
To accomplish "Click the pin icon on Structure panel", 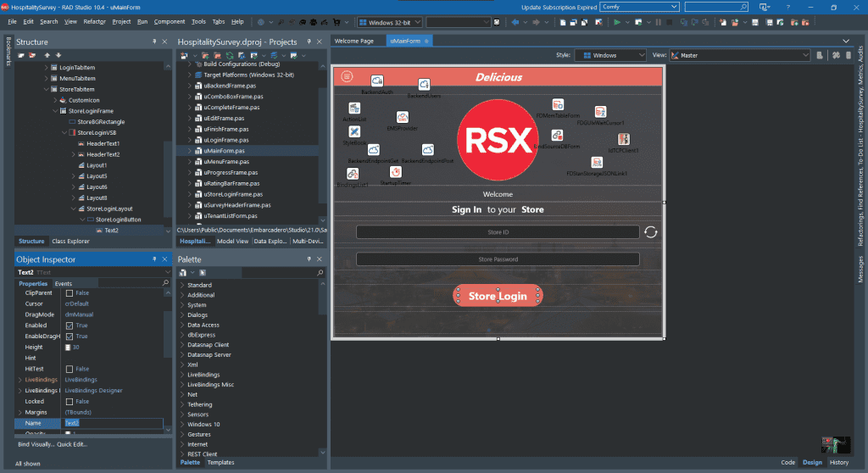I will (x=154, y=42).
